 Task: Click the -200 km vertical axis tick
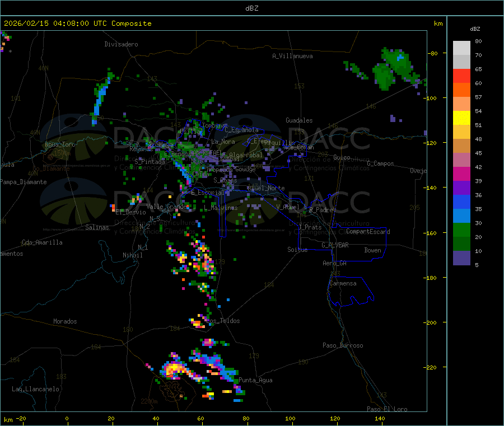tap(431, 322)
